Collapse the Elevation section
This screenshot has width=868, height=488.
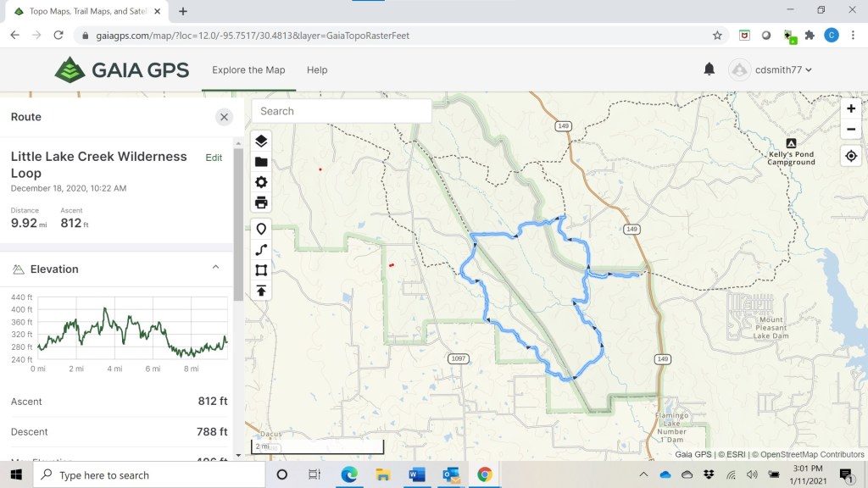(215, 268)
